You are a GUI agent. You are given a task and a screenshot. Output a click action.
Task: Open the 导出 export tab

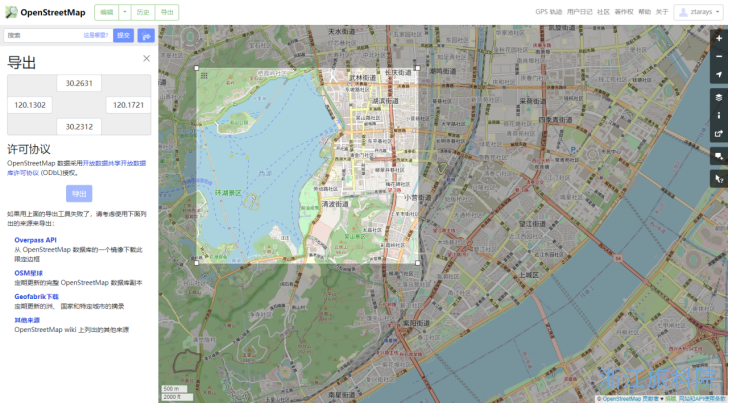coord(167,12)
